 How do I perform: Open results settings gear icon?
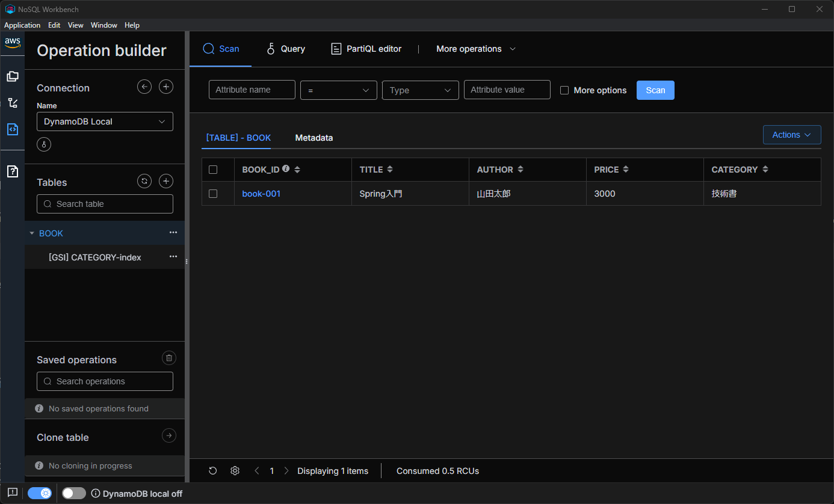pos(235,471)
